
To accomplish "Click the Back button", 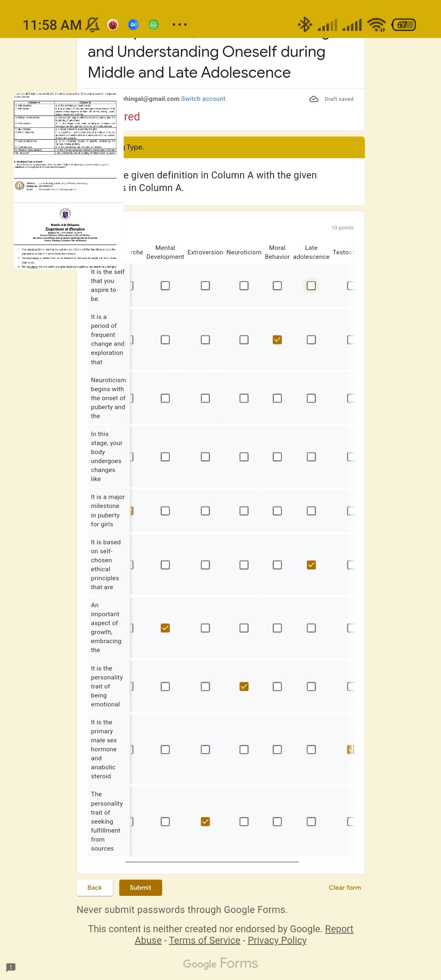I will point(95,887).
